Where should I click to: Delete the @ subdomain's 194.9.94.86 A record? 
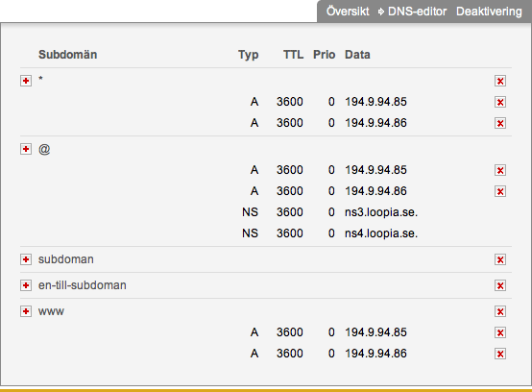click(x=500, y=191)
